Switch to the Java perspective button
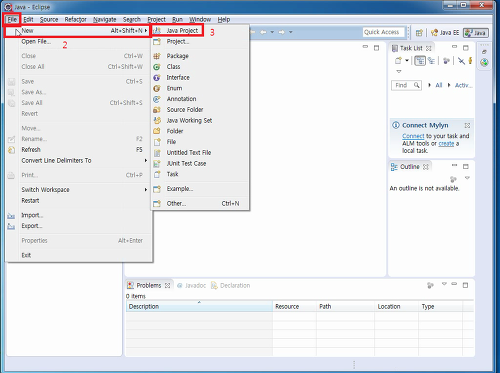This screenshot has height=373, width=500. [x=476, y=33]
